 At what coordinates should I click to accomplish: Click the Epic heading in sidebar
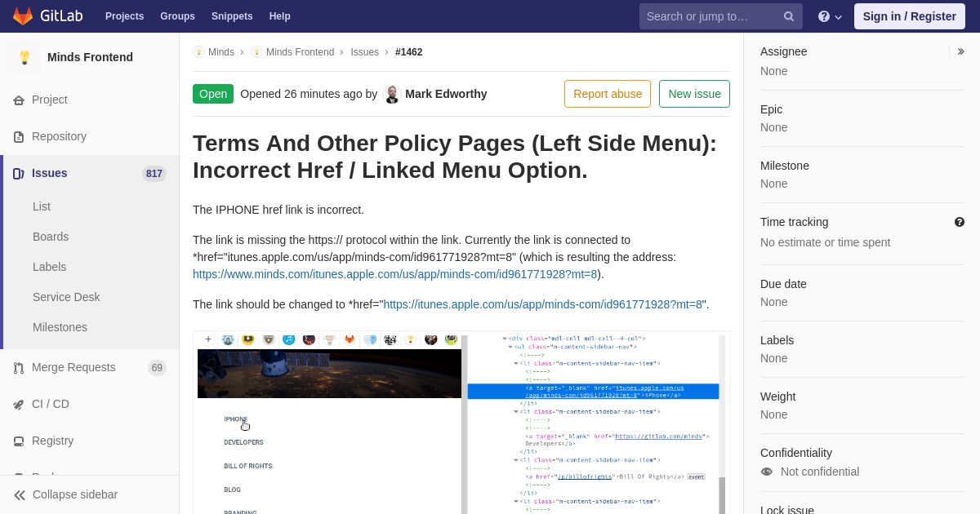[x=772, y=109]
